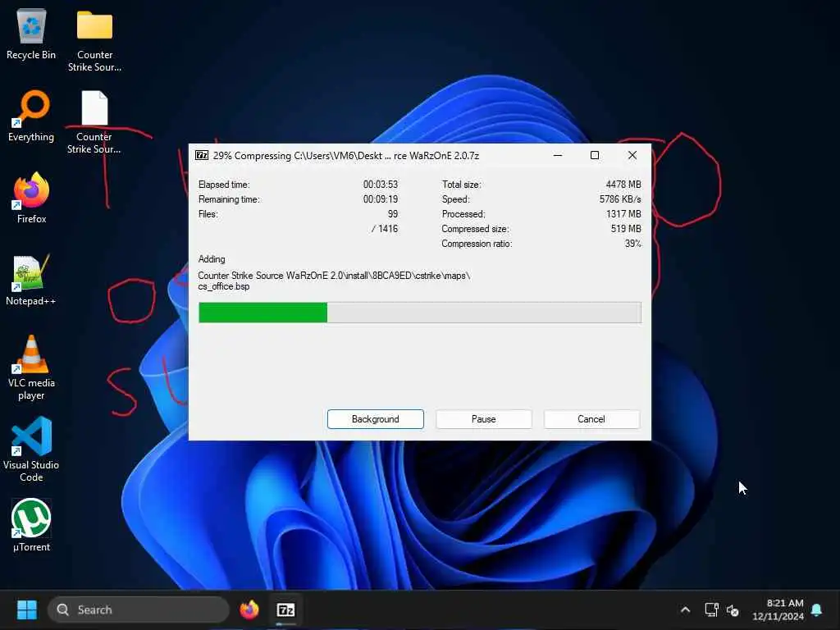Switch to 7-Zip in the taskbar
Image resolution: width=840 pixels, height=630 pixels.
(x=286, y=609)
